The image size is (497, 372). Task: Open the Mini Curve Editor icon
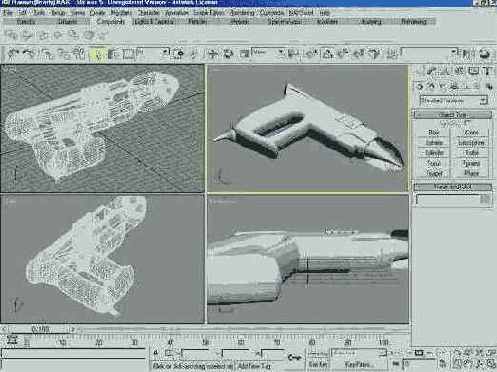pos(12,339)
